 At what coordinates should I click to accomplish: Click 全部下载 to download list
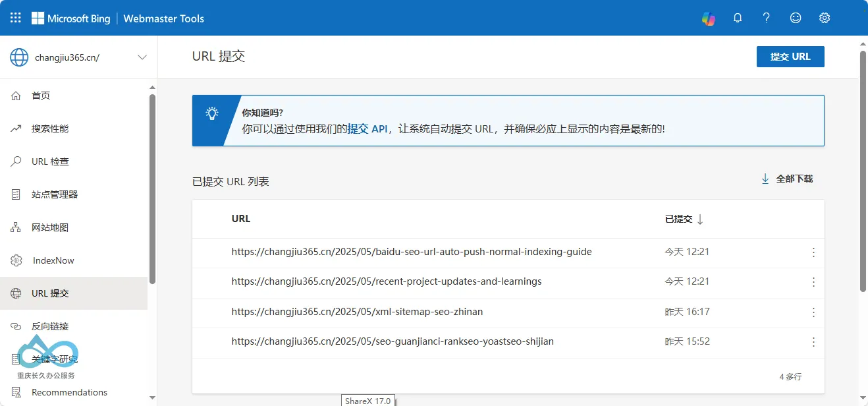(794, 179)
